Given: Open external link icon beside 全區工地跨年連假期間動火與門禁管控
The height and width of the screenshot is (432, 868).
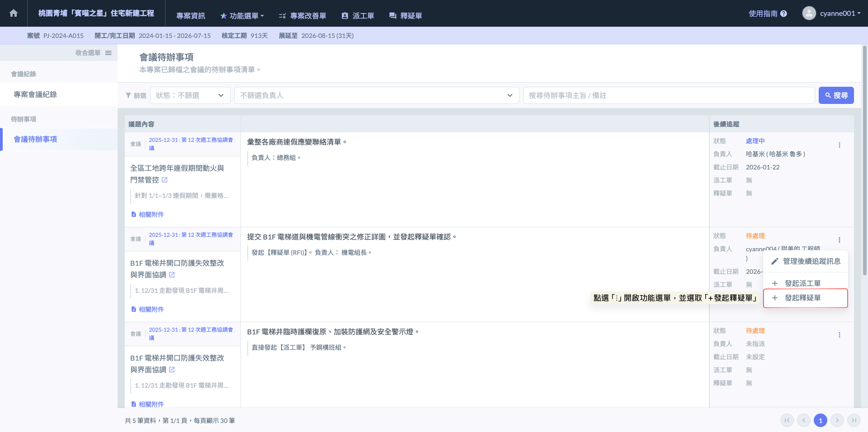Looking at the screenshot, I should pyautogui.click(x=165, y=180).
